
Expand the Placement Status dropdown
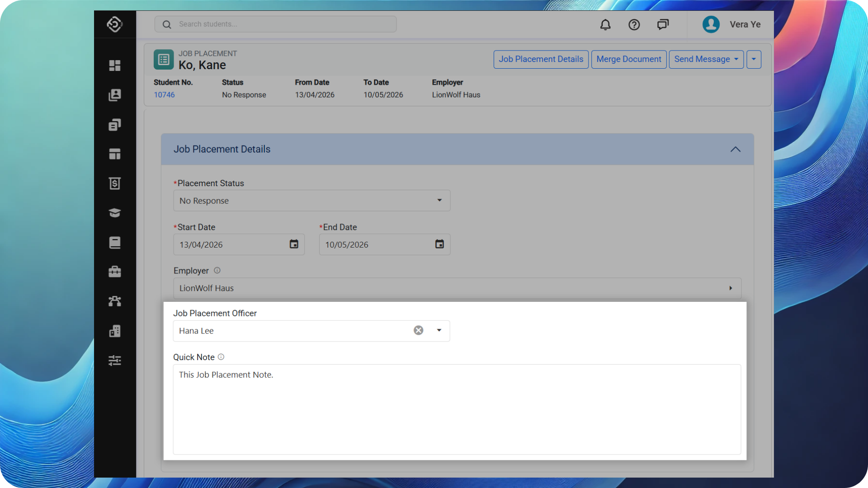[x=439, y=200]
